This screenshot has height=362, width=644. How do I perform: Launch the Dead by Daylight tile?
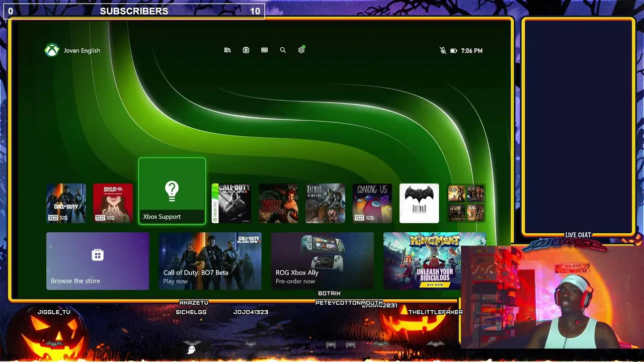[x=113, y=203]
